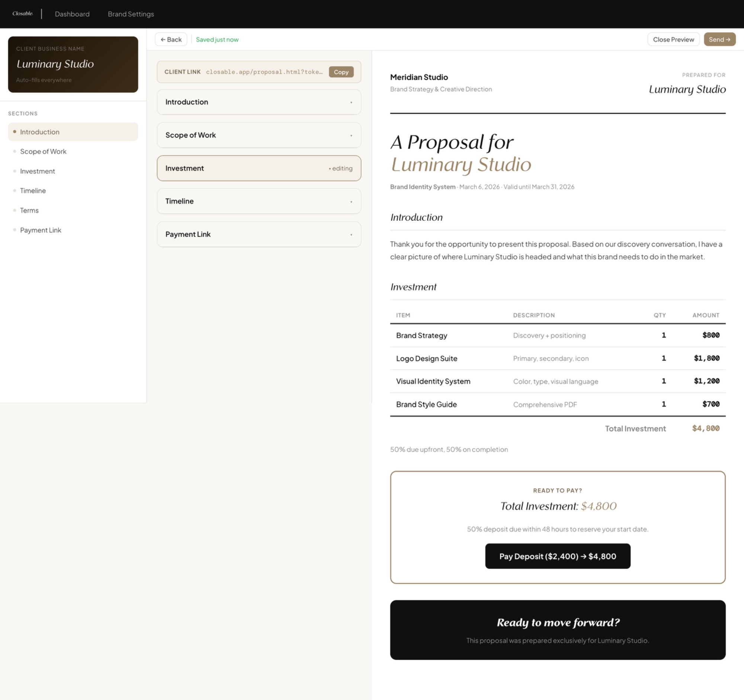The height and width of the screenshot is (700, 744).
Task: Select Payment Link in sidebar
Action: (x=41, y=231)
